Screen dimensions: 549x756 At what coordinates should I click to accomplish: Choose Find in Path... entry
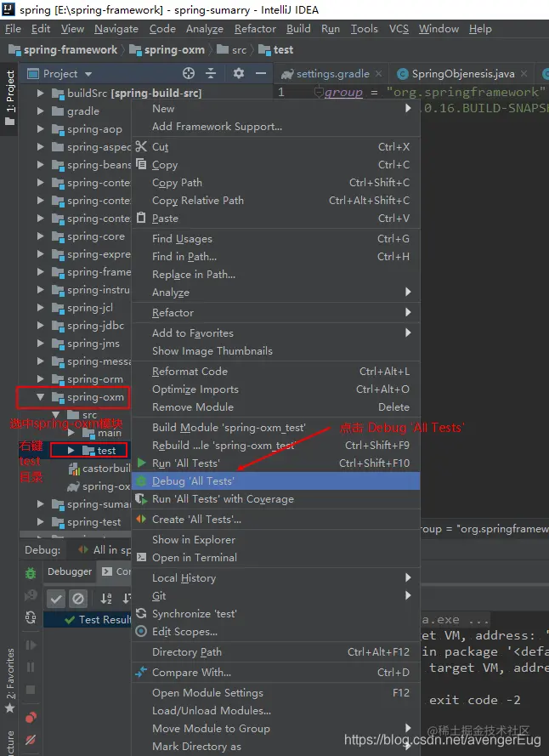point(275,257)
